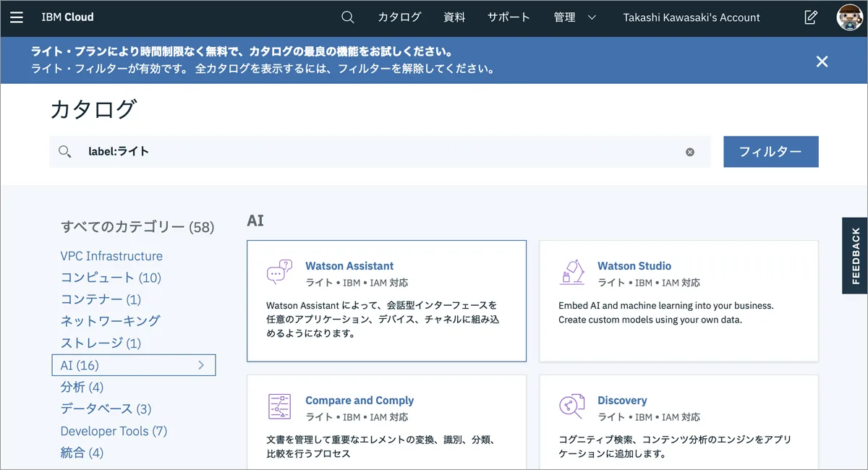Open the 管理 menu
Viewport: 868px width, 470px height.
[x=564, y=17]
